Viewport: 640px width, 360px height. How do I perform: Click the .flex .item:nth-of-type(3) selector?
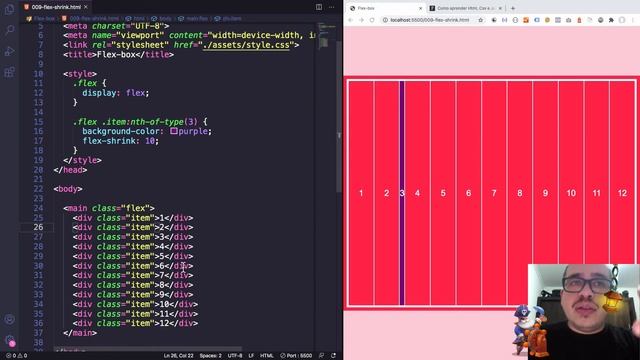(135, 122)
